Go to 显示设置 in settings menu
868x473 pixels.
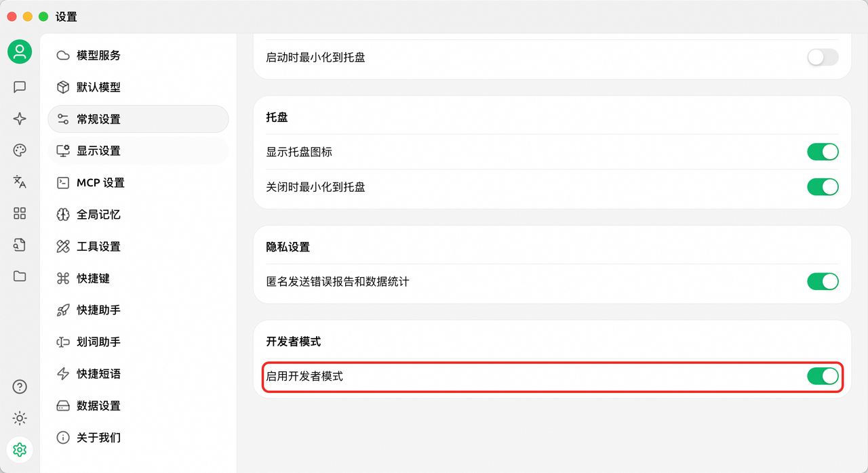point(98,151)
